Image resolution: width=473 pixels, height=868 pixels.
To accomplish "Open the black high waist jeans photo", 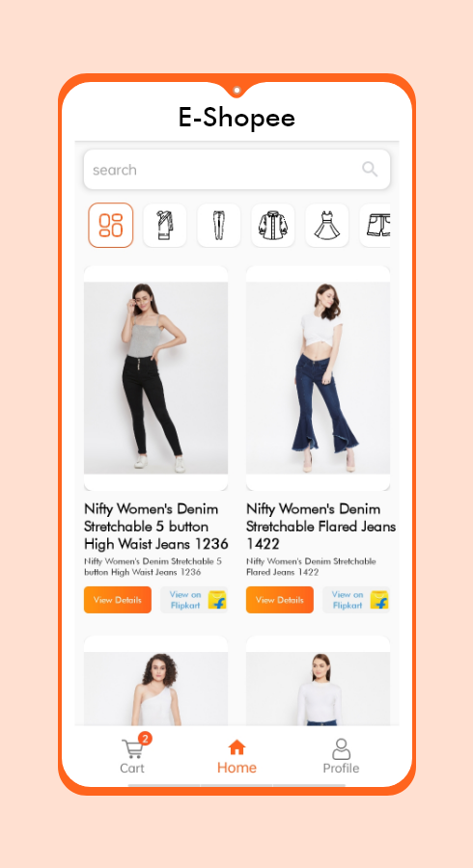I will click(x=155, y=378).
